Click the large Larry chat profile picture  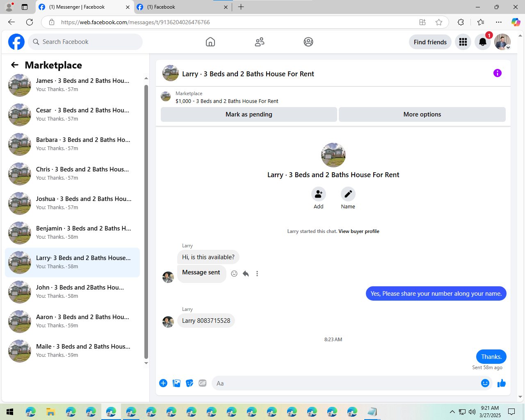click(333, 155)
